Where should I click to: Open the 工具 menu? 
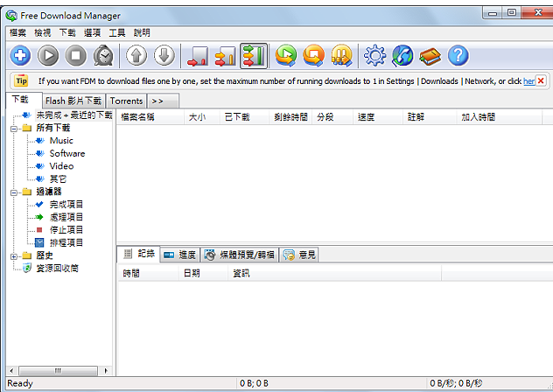point(117,33)
